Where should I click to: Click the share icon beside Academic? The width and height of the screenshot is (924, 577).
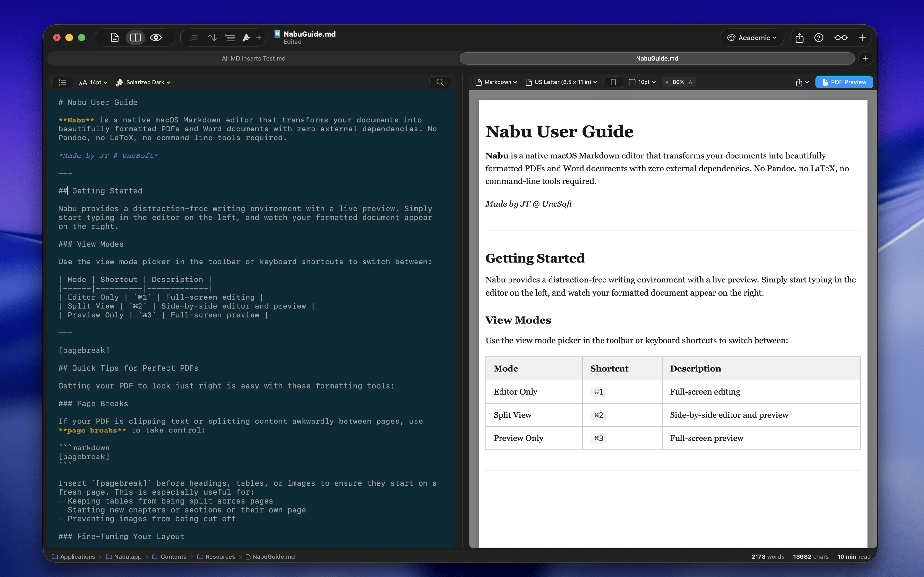point(800,38)
